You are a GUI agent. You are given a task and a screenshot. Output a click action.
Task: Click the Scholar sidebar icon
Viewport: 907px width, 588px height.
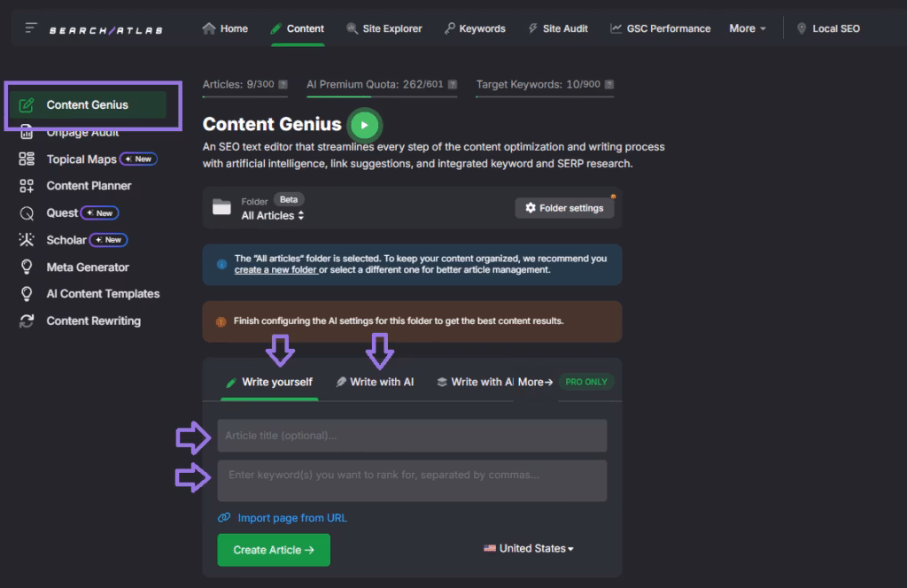tap(27, 240)
